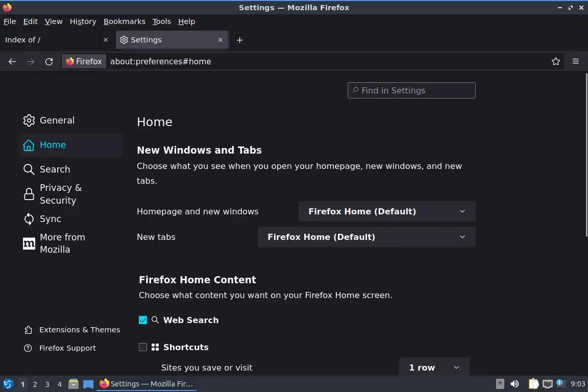Click the clipboard manager tray icon
This screenshot has height=392, width=588.
coord(533,384)
